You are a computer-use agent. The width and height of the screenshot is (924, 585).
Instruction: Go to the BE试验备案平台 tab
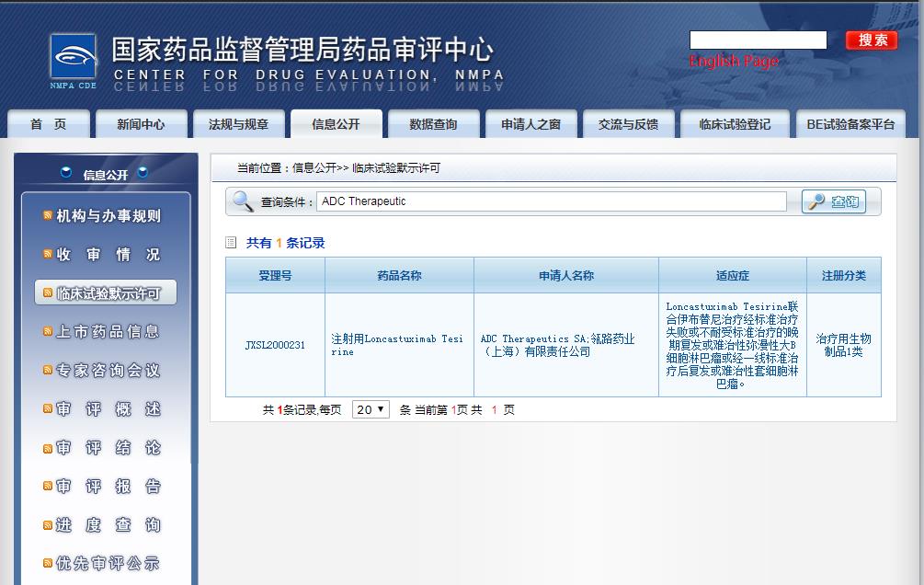(x=850, y=124)
